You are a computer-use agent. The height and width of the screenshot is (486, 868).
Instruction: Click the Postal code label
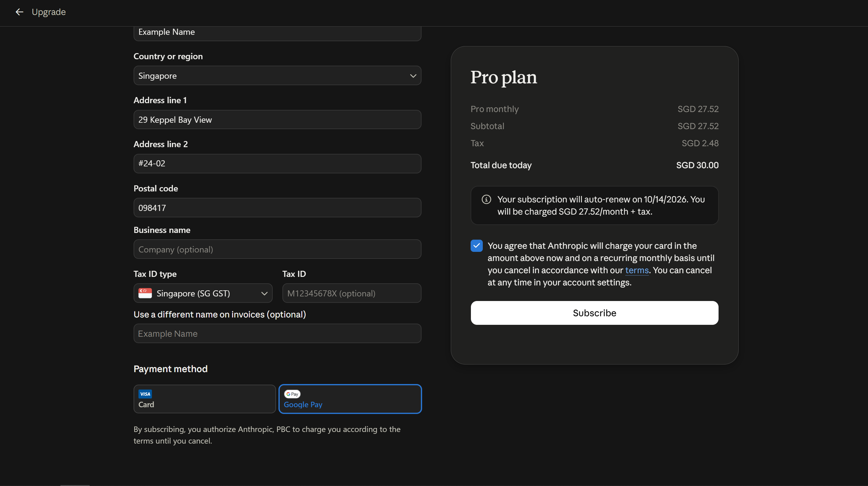(156, 189)
